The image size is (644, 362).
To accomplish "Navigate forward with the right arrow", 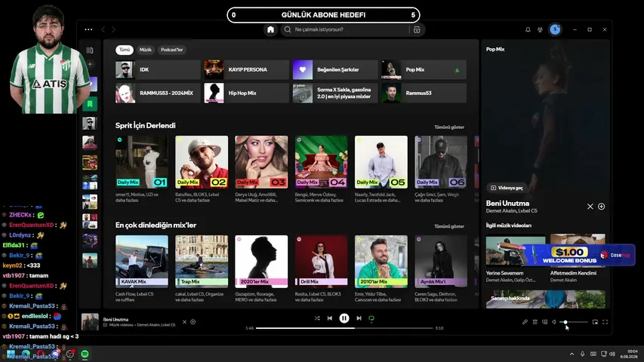I will coord(114,29).
